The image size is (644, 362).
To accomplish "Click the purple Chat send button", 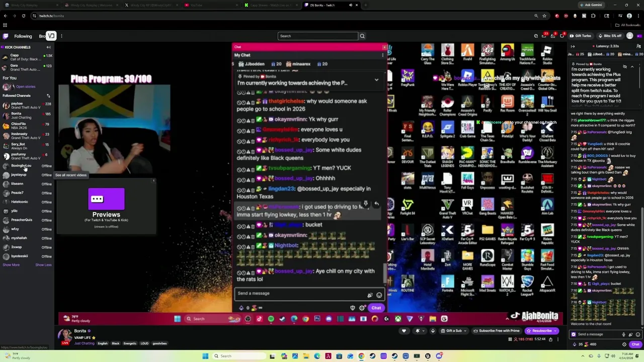I will pyautogui.click(x=635, y=344).
